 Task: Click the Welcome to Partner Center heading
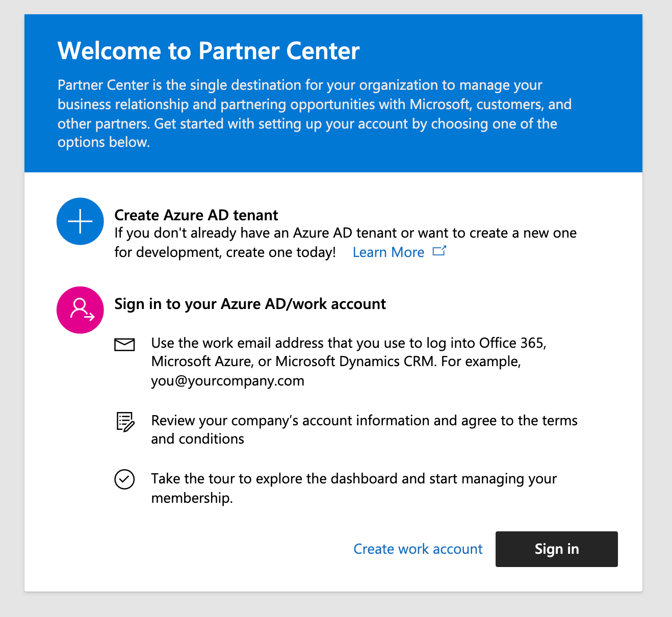(209, 51)
